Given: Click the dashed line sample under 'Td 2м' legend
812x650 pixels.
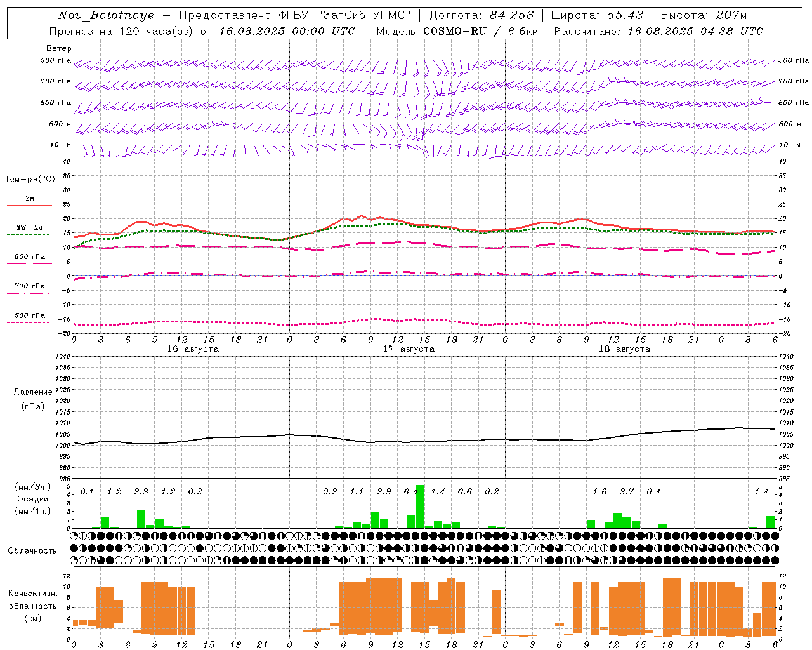Looking at the screenshot, I should (x=28, y=234).
